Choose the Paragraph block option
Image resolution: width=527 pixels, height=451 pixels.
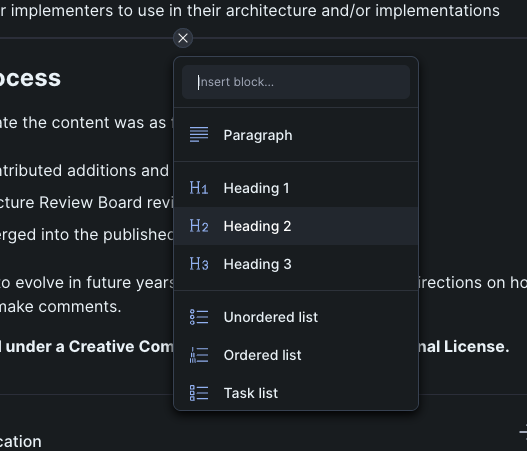(296, 135)
